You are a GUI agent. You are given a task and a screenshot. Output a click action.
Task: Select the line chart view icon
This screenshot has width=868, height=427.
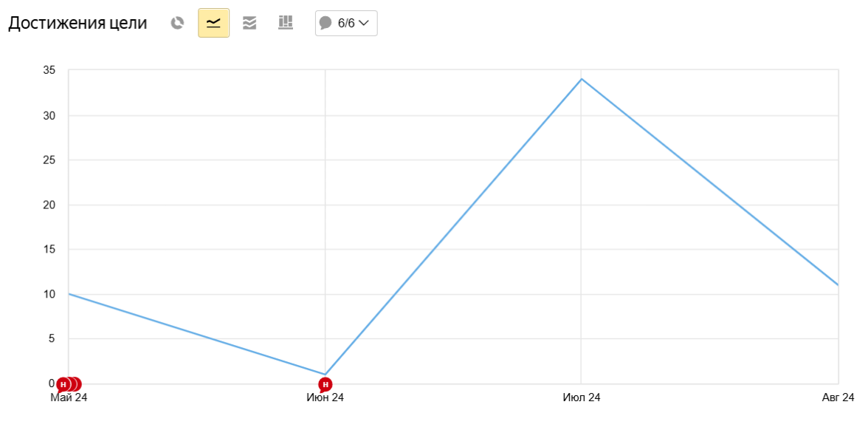(x=213, y=23)
